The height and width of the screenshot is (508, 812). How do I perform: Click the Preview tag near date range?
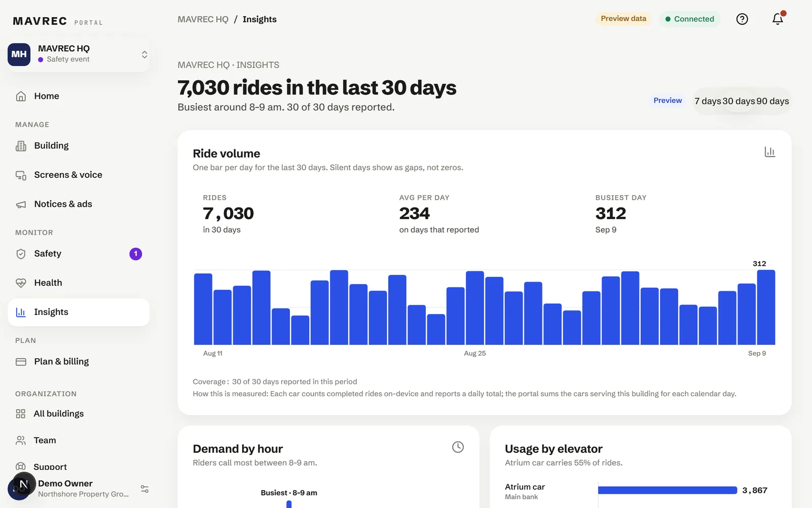click(667, 101)
